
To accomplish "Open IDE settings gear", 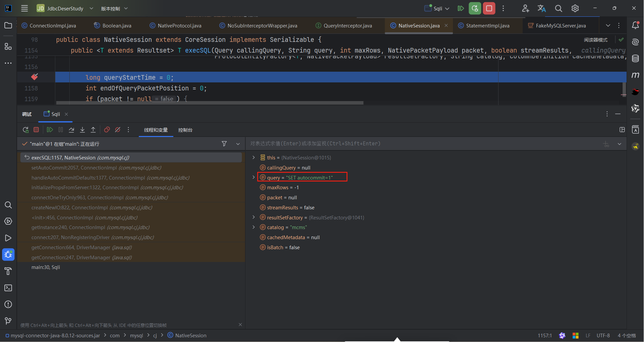I will (575, 8).
